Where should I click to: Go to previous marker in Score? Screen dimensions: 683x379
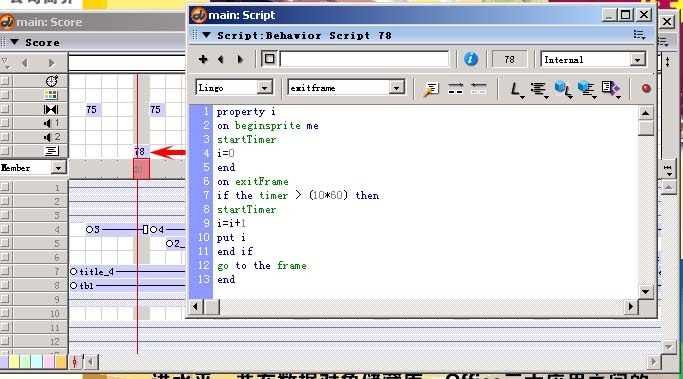(x=24, y=63)
